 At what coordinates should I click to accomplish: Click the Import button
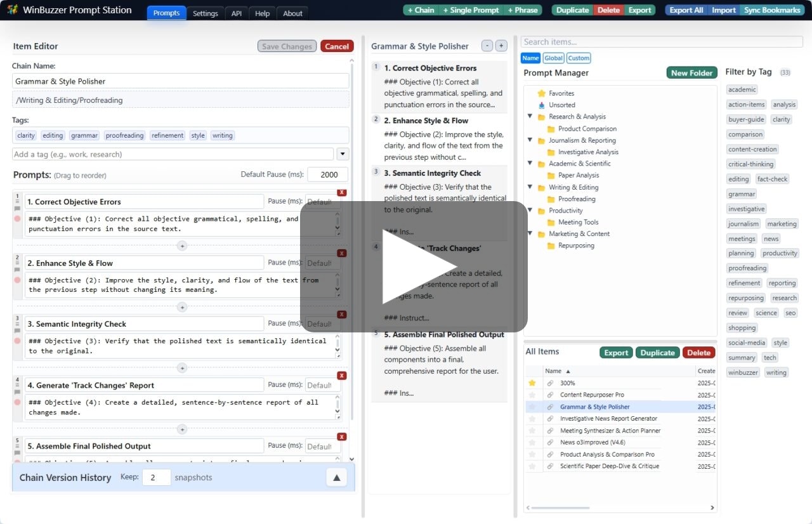(x=724, y=10)
